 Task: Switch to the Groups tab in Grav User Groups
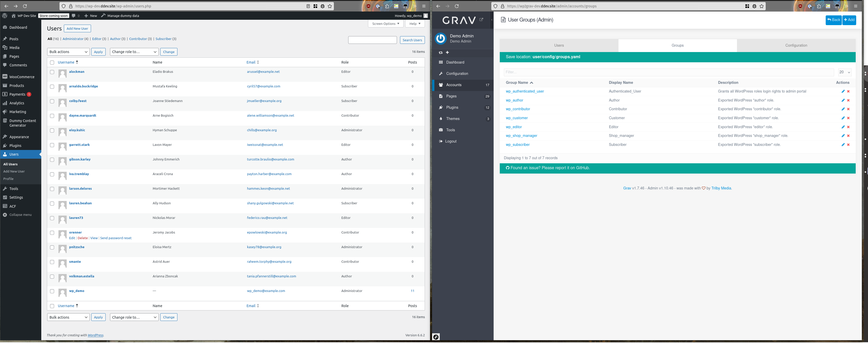tap(677, 45)
